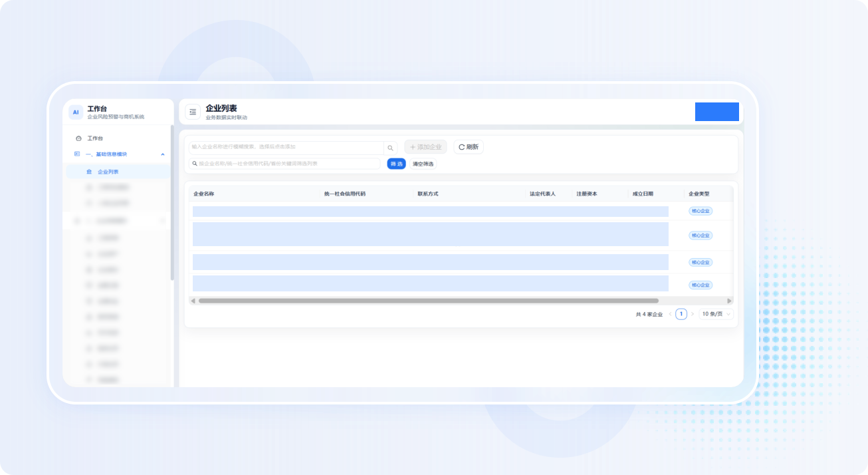Click the AI logo icon in sidebar header
The width and height of the screenshot is (868, 475).
tap(76, 112)
